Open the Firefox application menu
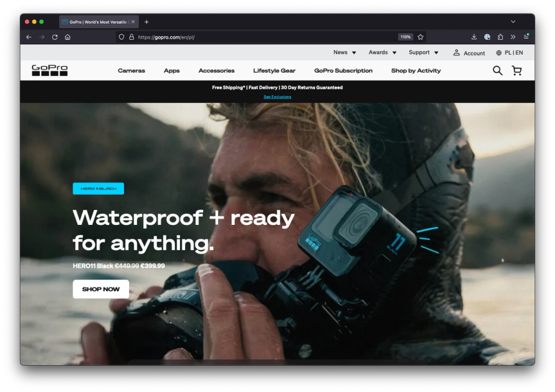This screenshot has width=555, height=392. (526, 37)
